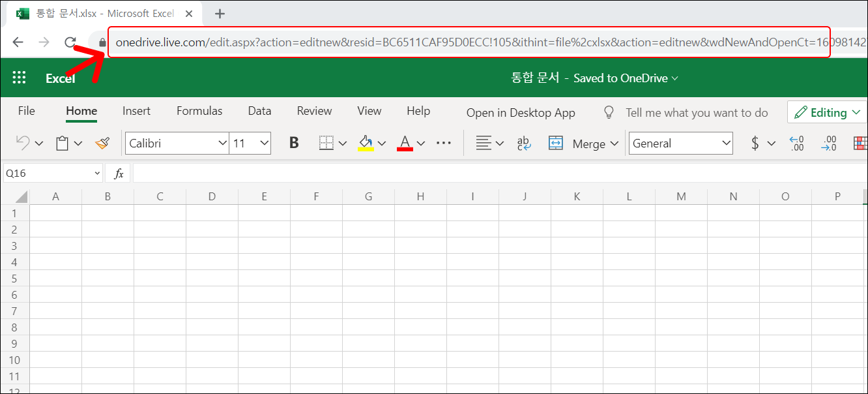The image size is (868, 394).
Task: Switch to the Insert tab
Action: [136, 111]
